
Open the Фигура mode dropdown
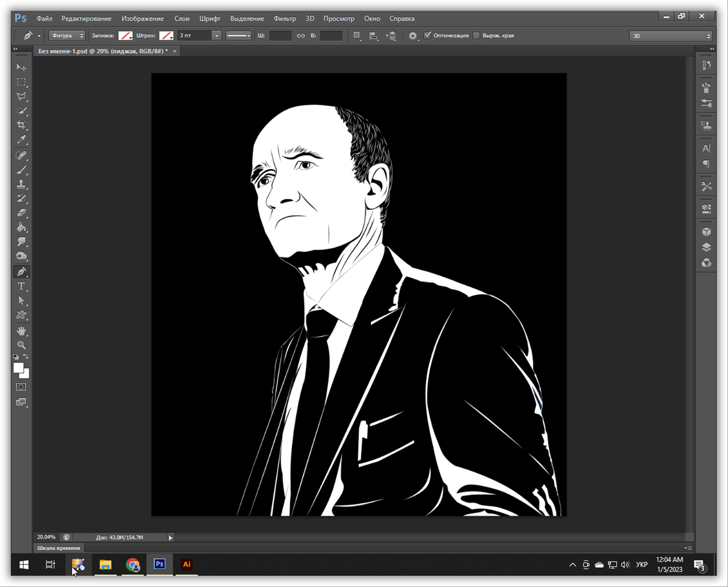tap(67, 36)
